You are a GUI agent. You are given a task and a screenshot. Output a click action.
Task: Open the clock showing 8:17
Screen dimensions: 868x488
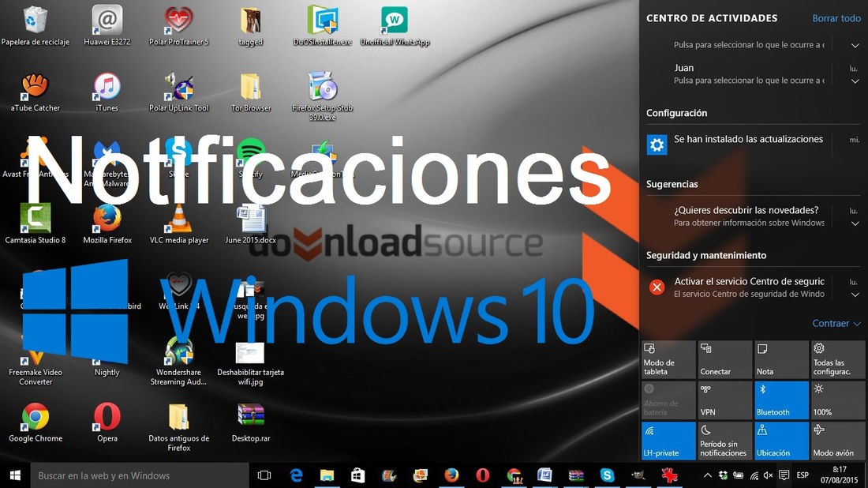pos(840,475)
